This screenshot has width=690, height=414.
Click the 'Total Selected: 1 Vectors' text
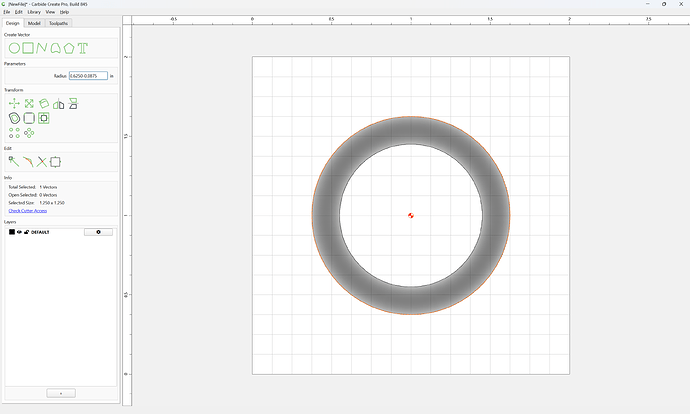click(x=33, y=187)
